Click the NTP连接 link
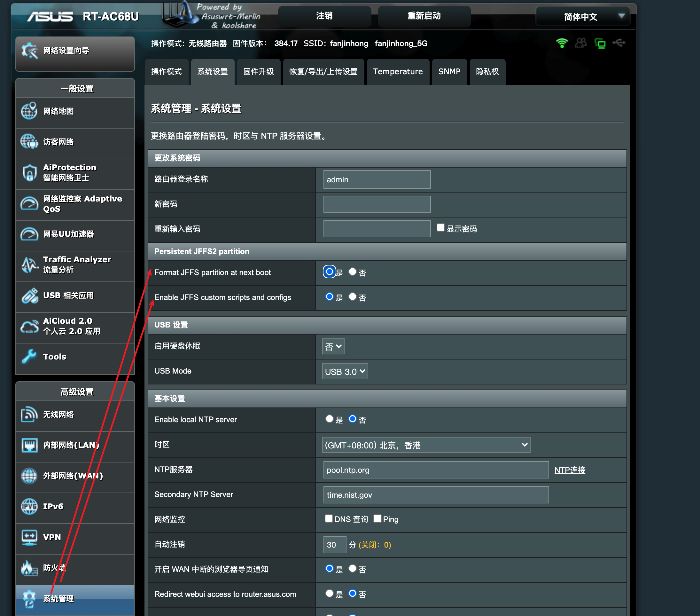The image size is (700, 616). 570,470
